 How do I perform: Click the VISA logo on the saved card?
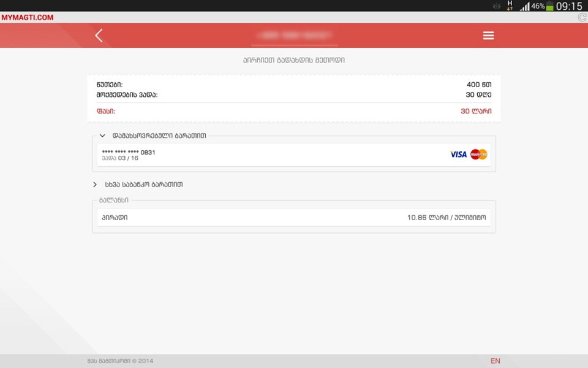[458, 155]
